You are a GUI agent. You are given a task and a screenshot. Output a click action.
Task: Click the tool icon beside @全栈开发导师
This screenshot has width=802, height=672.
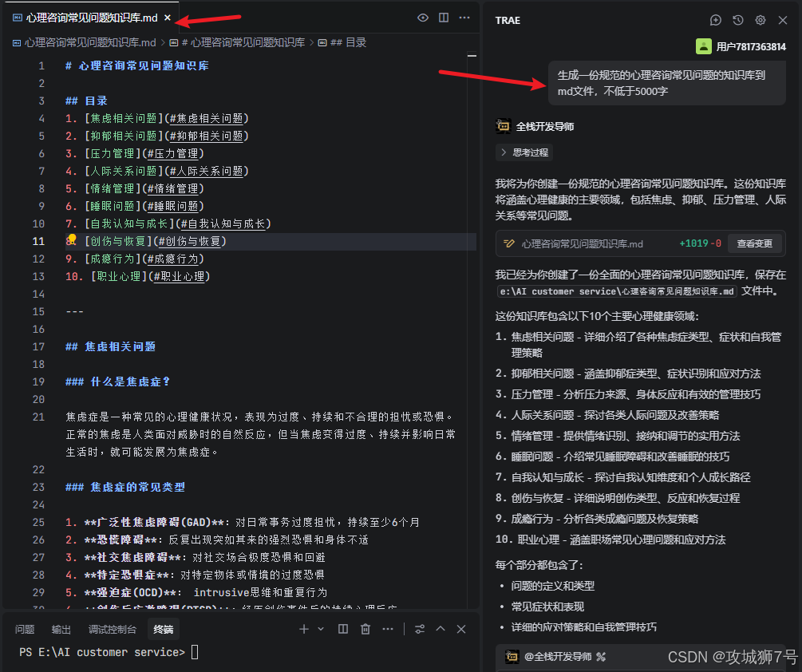pos(601,657)
